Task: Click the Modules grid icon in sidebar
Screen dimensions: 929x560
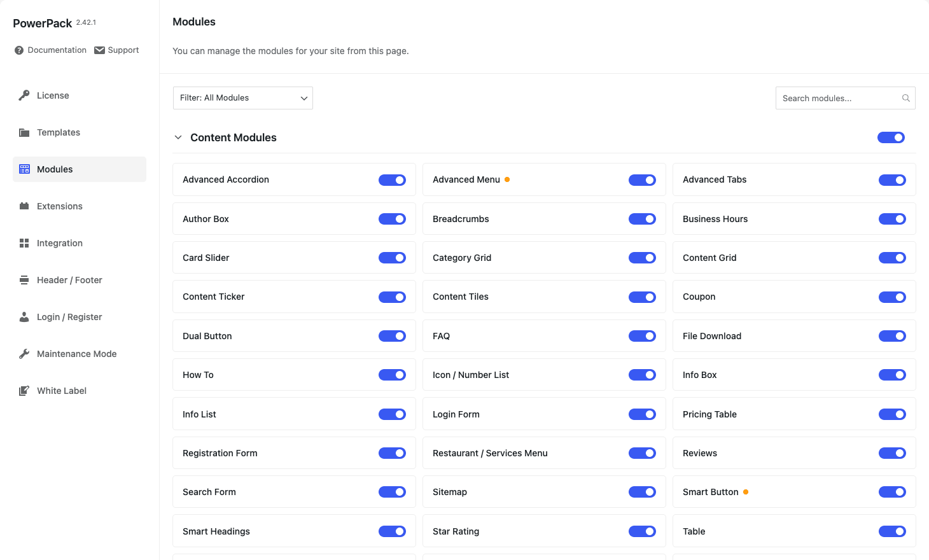Action: tap(24, 169)
